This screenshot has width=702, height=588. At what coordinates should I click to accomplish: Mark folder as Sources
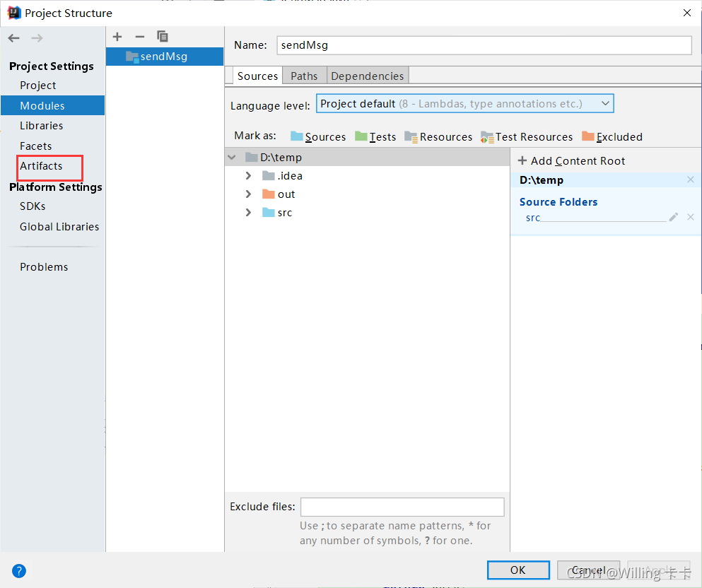pyautogui.click(x=318, y=136)
